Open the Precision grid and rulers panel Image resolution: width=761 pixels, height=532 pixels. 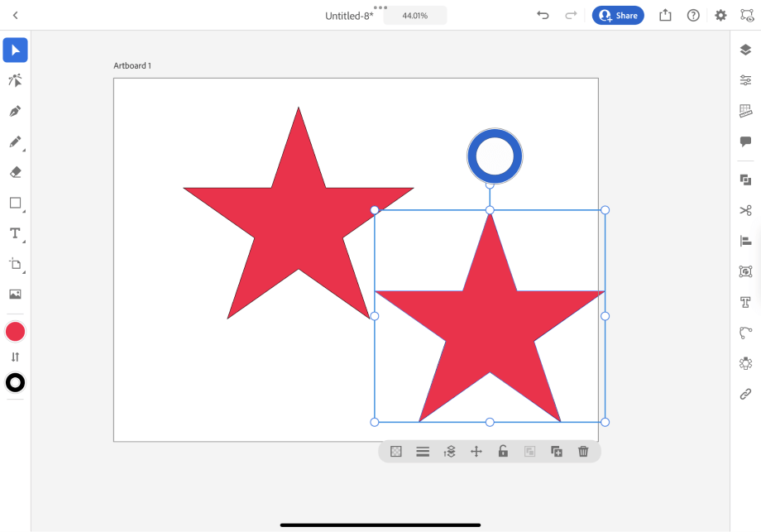(745, 111)
